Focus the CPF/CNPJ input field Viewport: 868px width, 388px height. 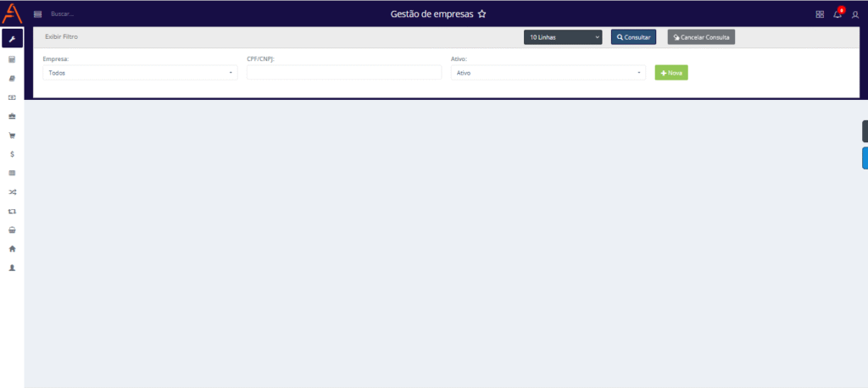(344, 73)
